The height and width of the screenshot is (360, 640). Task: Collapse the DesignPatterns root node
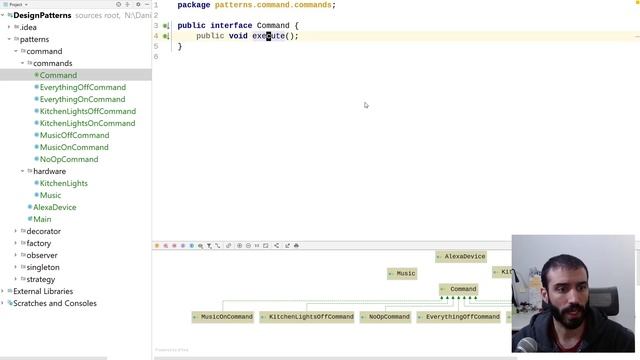coord(3,15)
